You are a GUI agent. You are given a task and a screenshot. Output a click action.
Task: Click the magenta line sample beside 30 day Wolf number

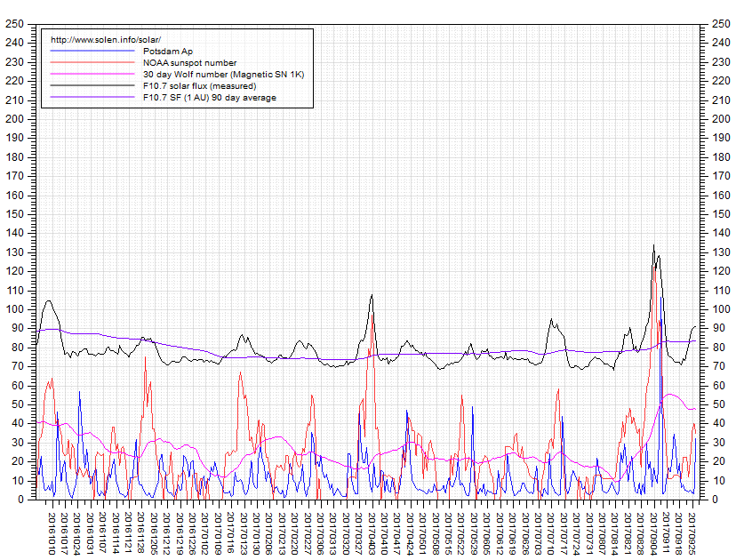click(x=90, y=75)
